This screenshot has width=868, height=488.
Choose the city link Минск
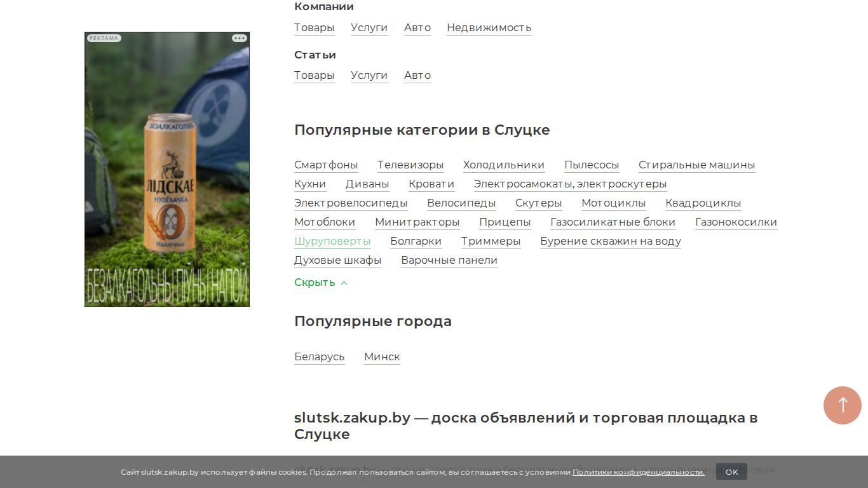point(382,356)
